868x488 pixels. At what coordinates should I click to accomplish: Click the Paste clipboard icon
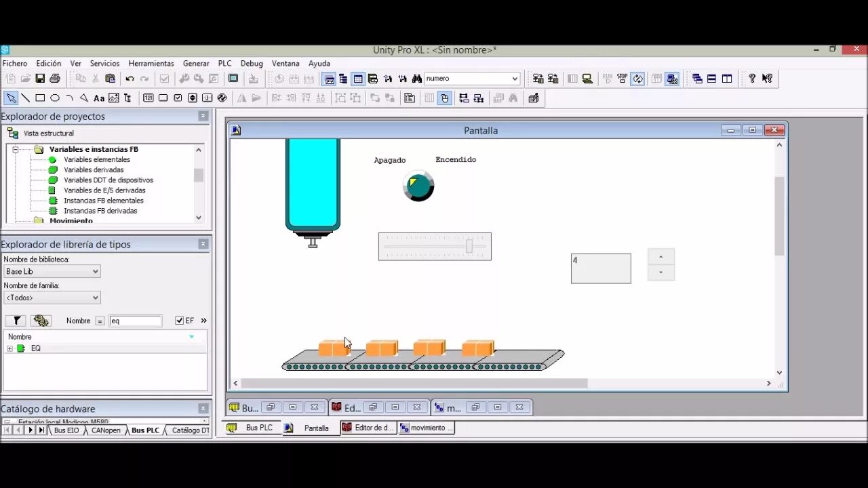point(110,79)
